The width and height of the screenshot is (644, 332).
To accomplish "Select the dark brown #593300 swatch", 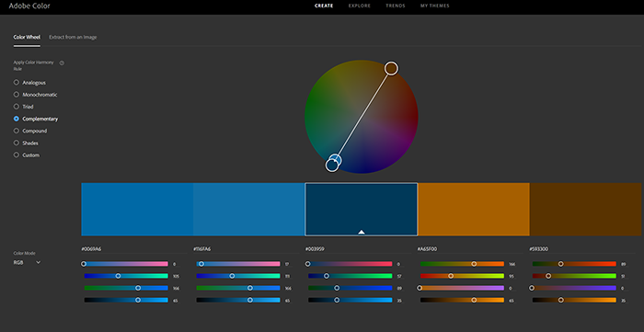I will click(586, 210).
